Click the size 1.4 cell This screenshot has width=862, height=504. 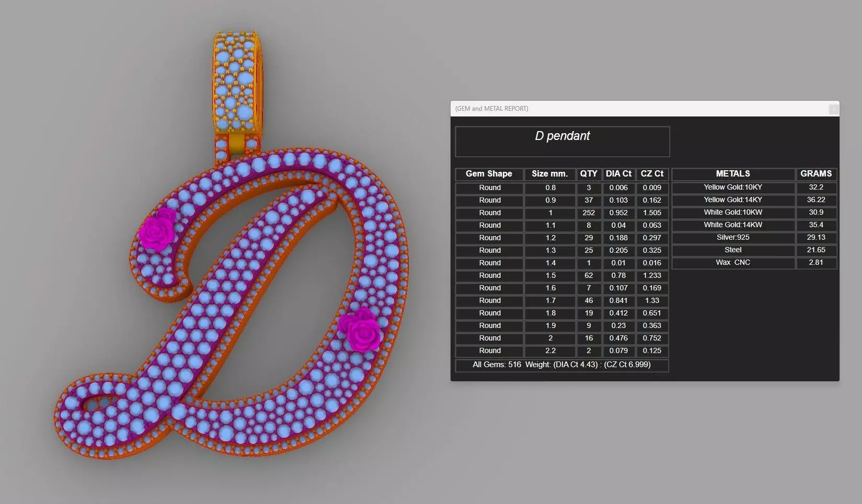pyautogui.click(x=550, y=263)
